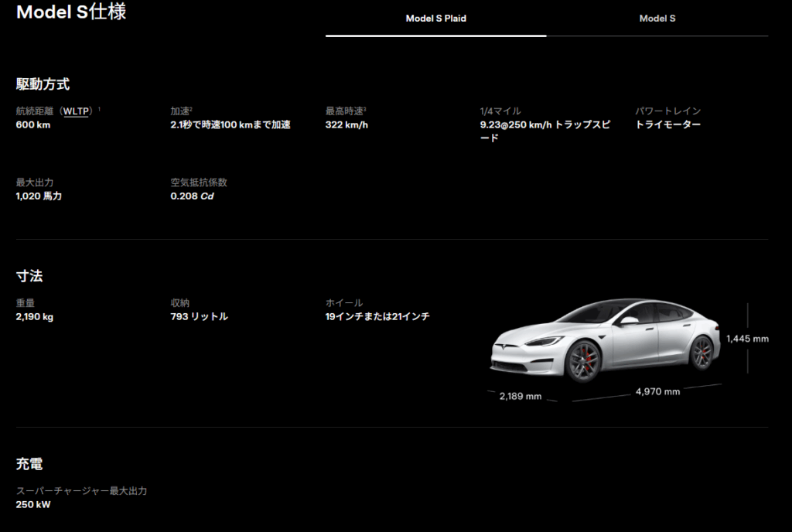Select the 250 kW charging value
Screen dimensions: 792x532
[32, 504]
